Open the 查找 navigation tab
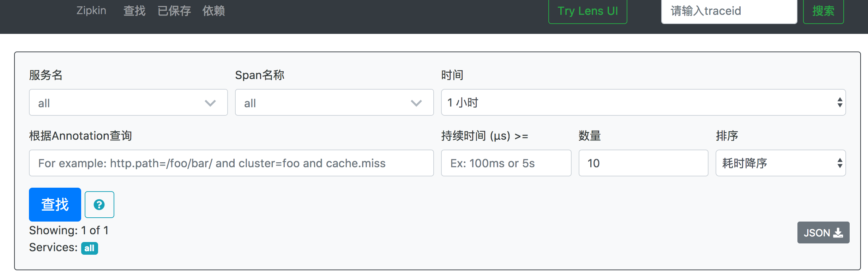Viewport: 868px width, 278px height. tap(134, 11)
